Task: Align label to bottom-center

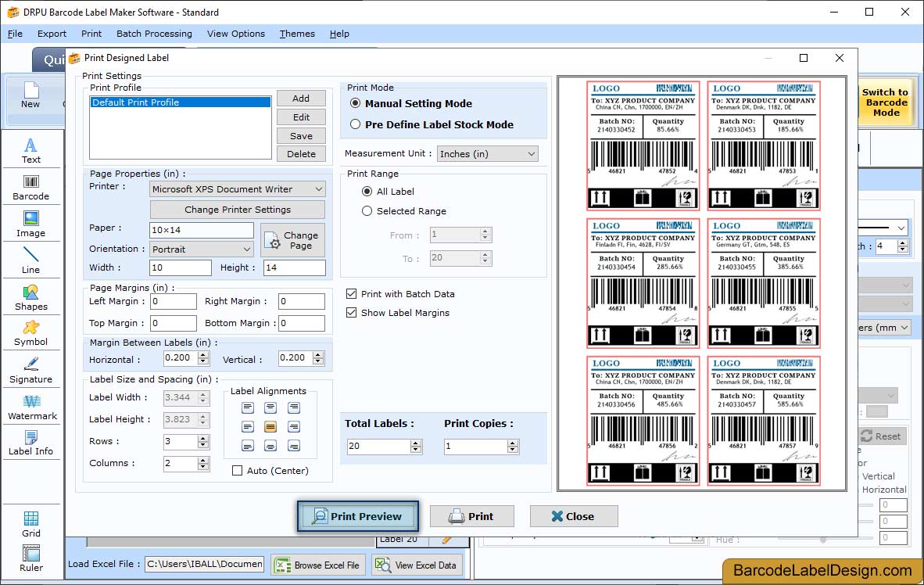Action: pyautogui.click(x=270, y=446)
